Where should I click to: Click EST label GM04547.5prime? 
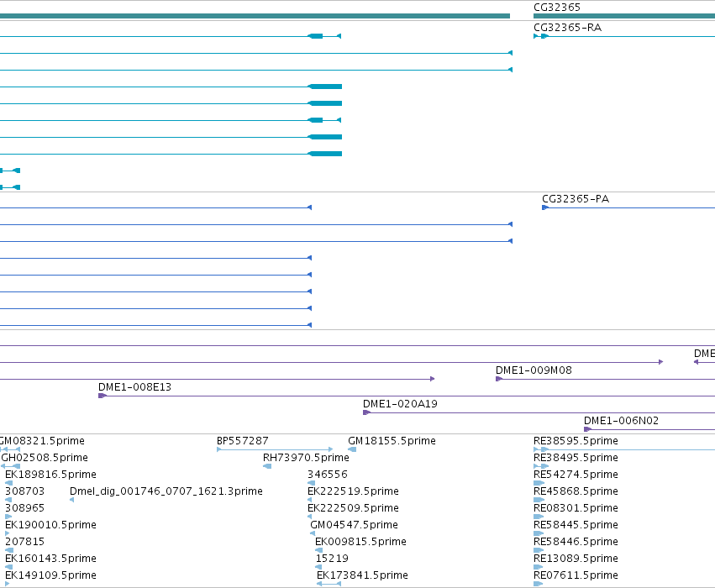[354, 525]
